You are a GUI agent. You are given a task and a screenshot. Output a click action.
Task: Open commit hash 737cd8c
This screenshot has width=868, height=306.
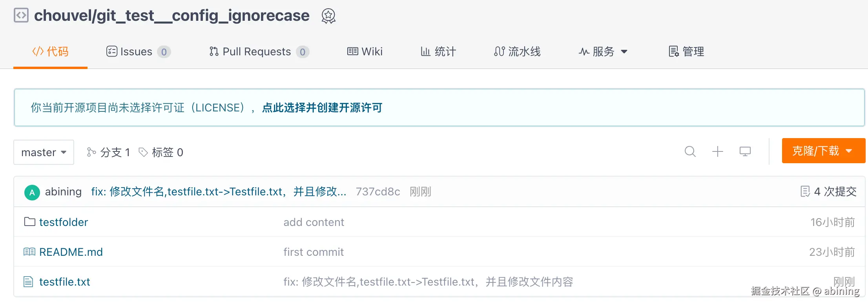pyautogui.click(x=377, y=191)
